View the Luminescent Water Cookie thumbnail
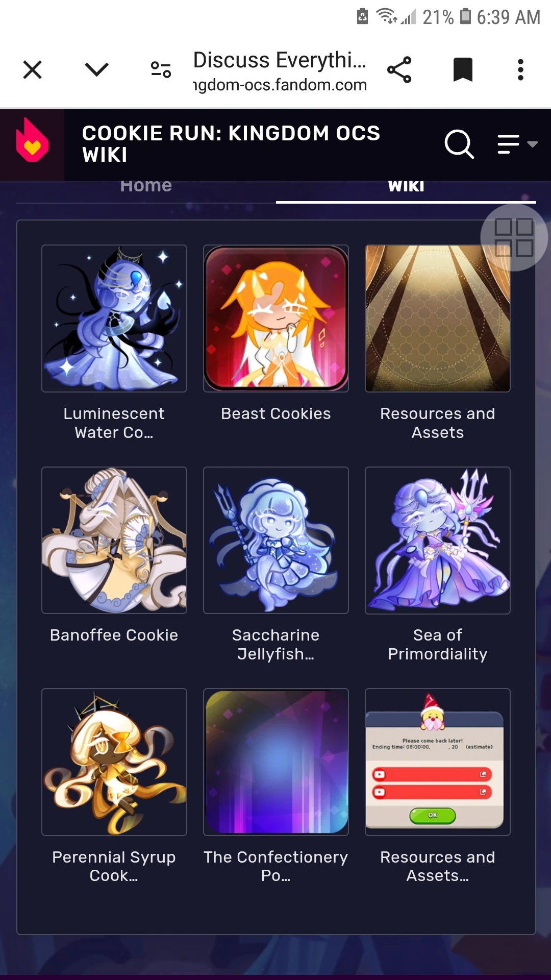 tap(114, 318)
